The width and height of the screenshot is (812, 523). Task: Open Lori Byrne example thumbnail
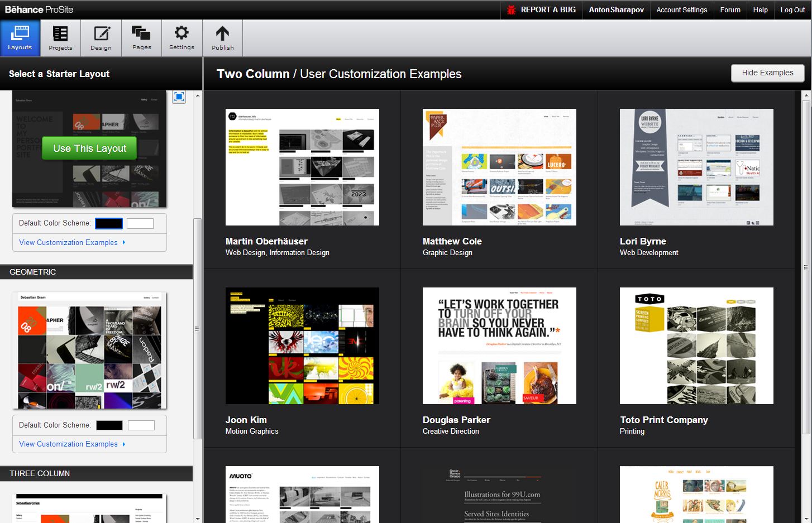pyautogui.click(x=696, y=167)
